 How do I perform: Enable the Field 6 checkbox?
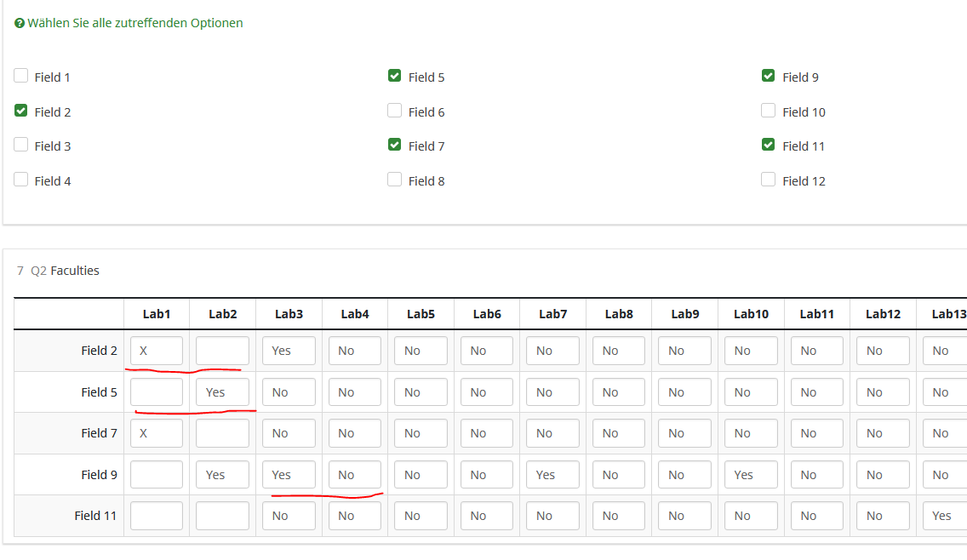(394, 111)
